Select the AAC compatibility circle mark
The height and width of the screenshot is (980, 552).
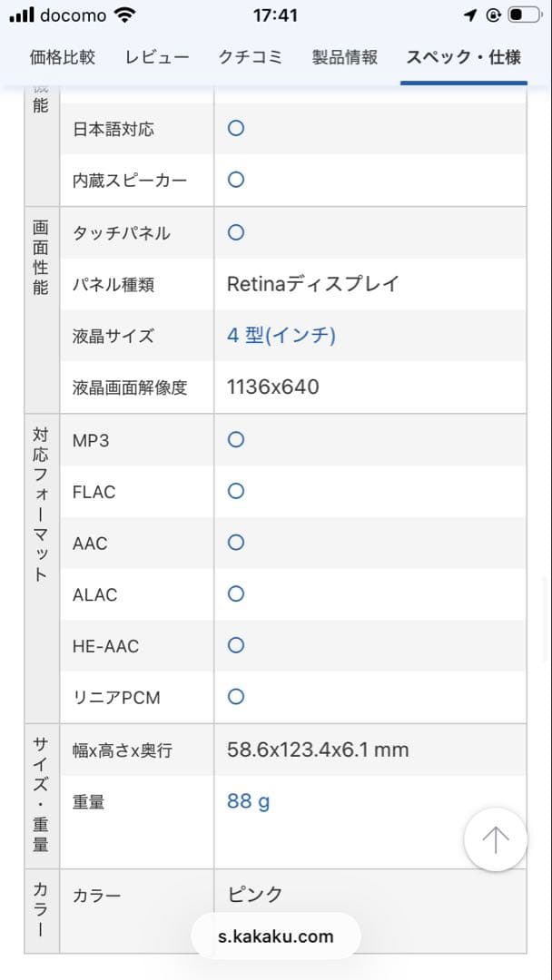point(235,543)
